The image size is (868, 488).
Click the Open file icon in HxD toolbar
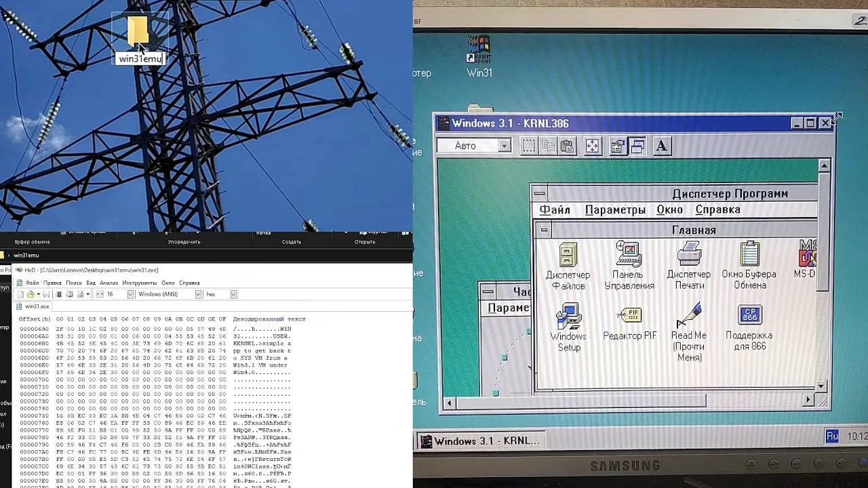(30, 294)
